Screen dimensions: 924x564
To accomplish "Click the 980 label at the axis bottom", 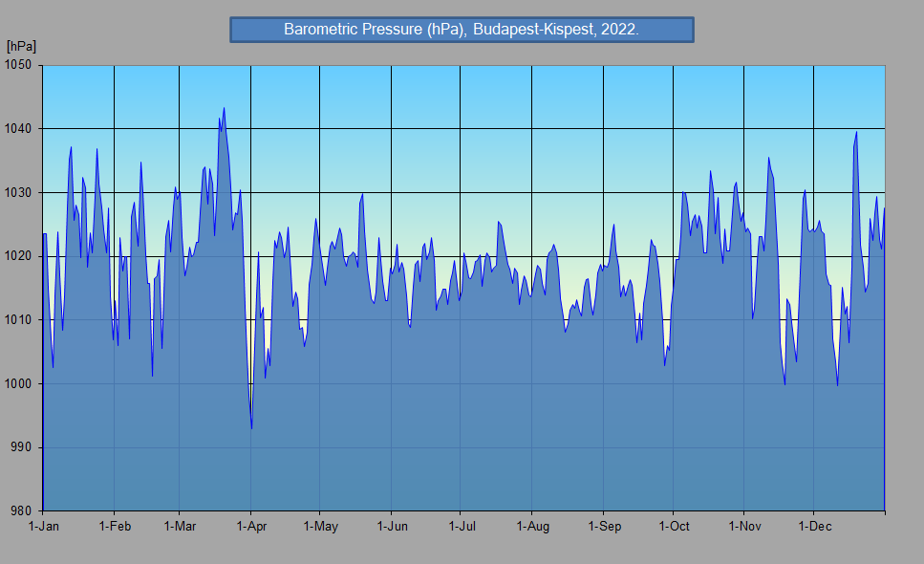I will [x=23, y=510].
